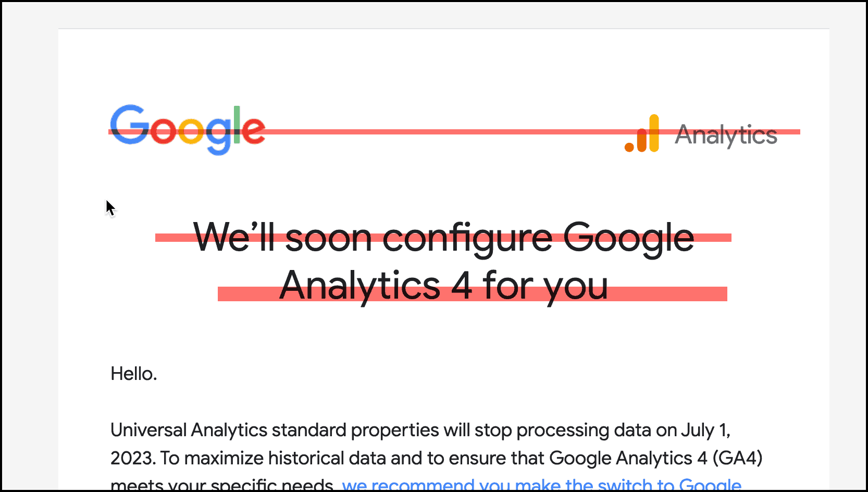Screen dimensions: 868x492
Task: Click the gray Analytics wordmark text
Action: coord(726,136)
